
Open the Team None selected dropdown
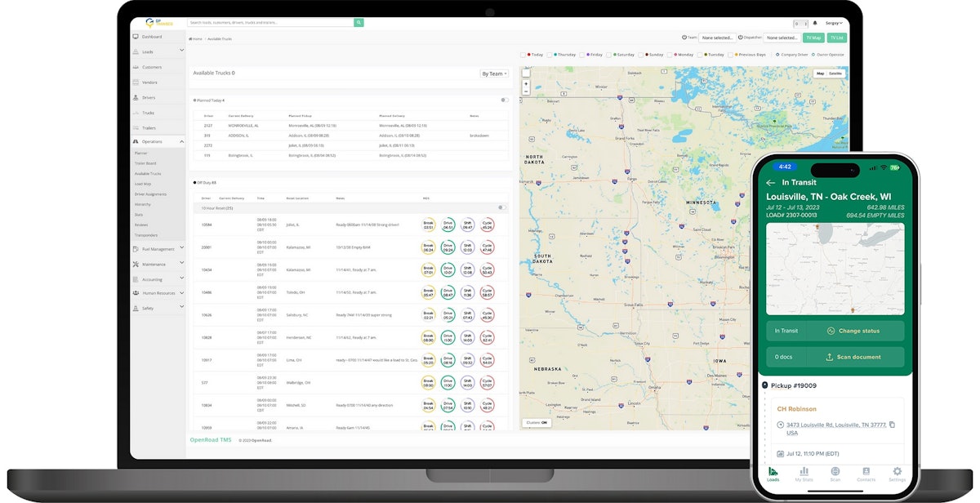(716, 38)
